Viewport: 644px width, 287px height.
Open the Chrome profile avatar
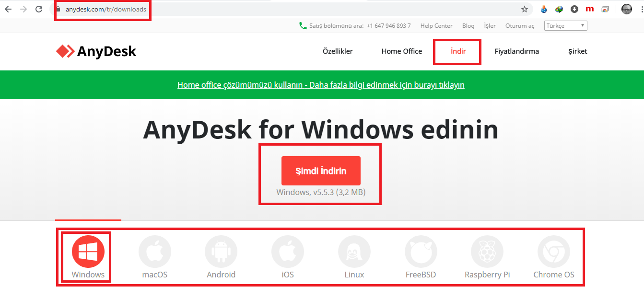pyautogui.click(x=627, y=9)
